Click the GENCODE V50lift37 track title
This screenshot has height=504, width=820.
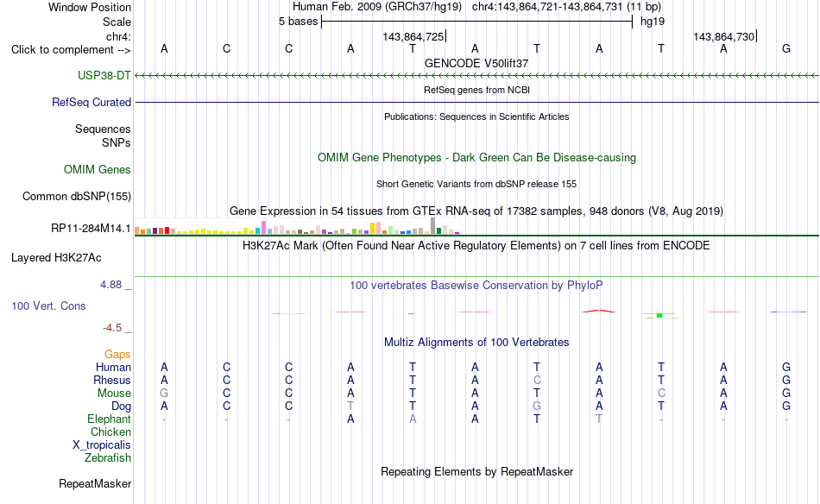tap(476, 63)
